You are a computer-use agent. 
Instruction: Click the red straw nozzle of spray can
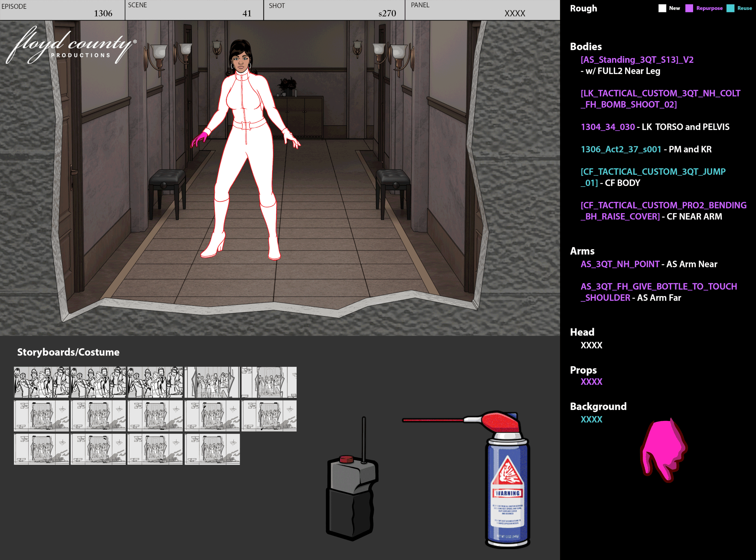point(432,420)
